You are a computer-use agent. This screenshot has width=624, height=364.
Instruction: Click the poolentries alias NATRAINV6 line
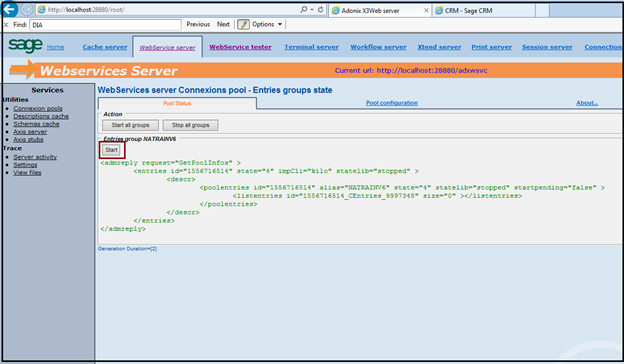coord(402,187)
